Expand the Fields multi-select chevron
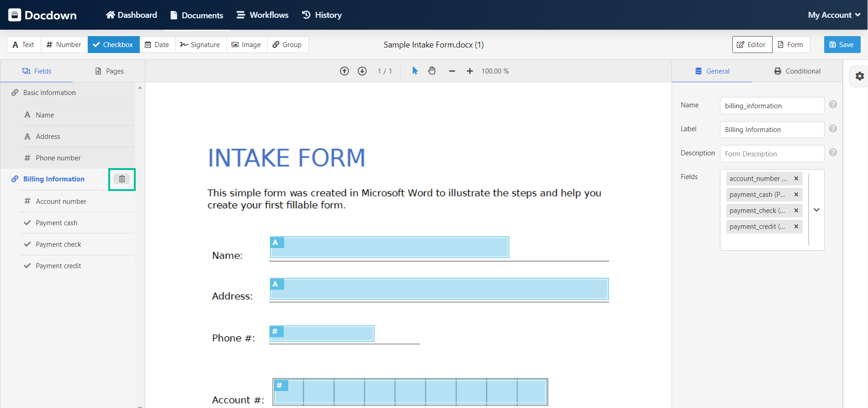The image size is (868, 408). tap(816, 210)
